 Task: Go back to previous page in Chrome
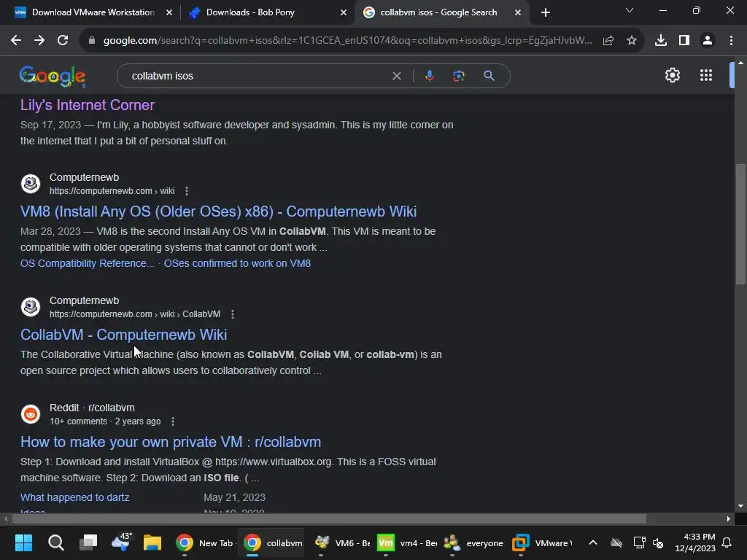point(16,41)
